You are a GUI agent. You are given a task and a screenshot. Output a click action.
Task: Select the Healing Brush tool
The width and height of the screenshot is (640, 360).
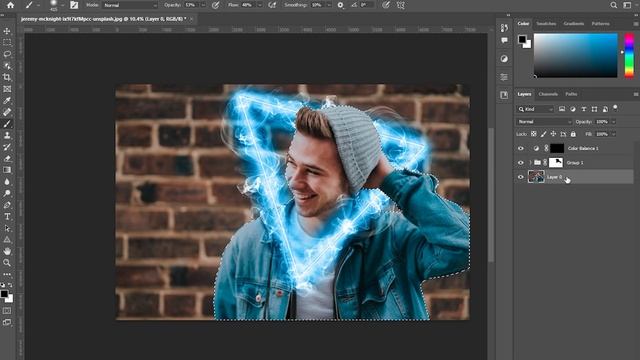pyautogui.click(x=7, y=112)
